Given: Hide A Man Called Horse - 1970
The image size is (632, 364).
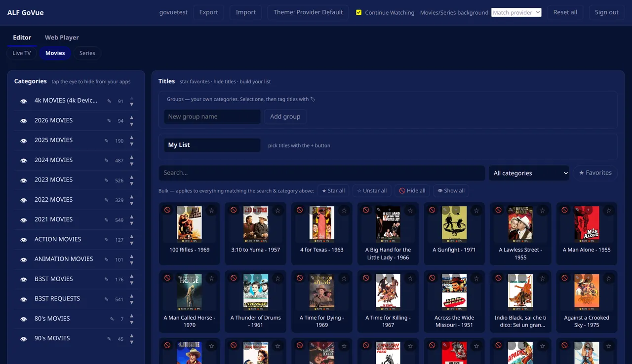Looking at the screenshot, I should coord(167,278).
